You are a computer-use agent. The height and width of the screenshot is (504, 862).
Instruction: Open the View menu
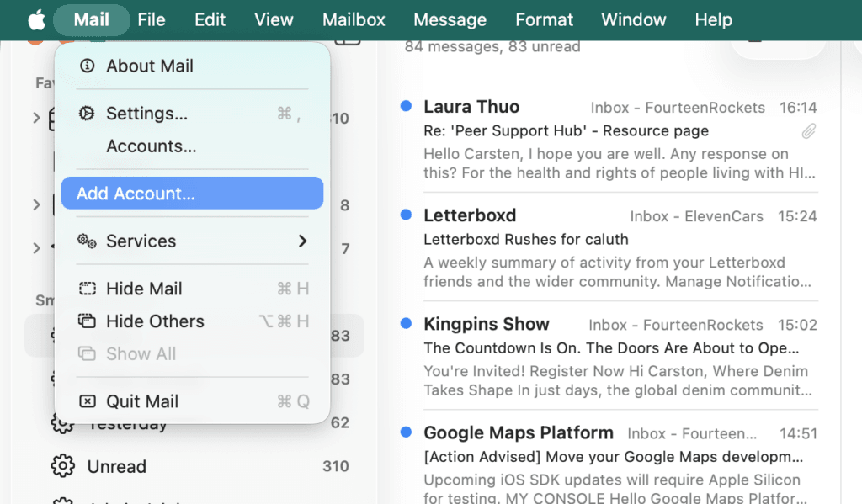[x=274, y=20]
